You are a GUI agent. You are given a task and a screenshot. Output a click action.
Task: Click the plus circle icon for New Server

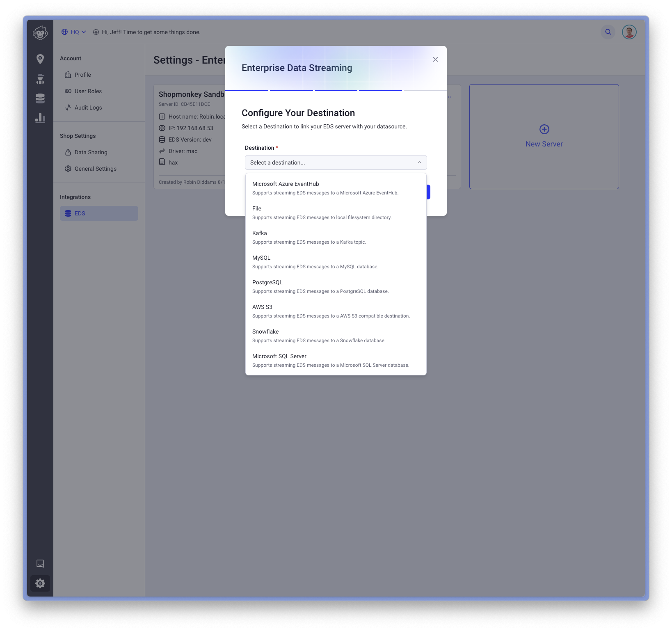544,129
